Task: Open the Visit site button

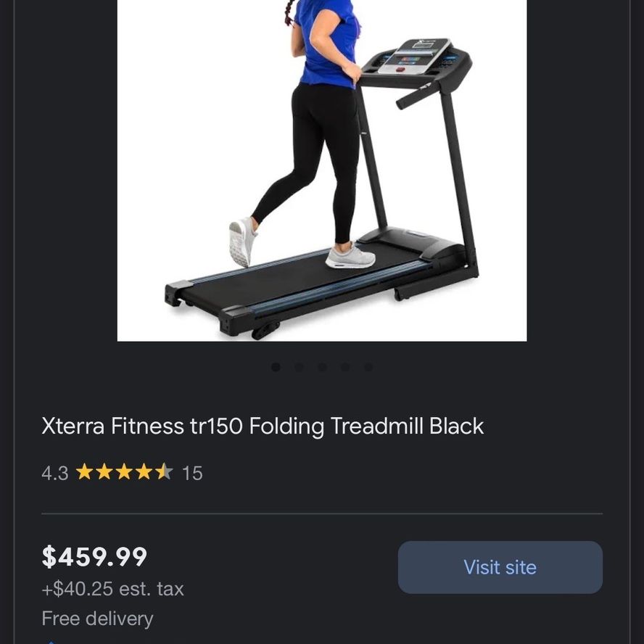Action: [x=500, y=567]
